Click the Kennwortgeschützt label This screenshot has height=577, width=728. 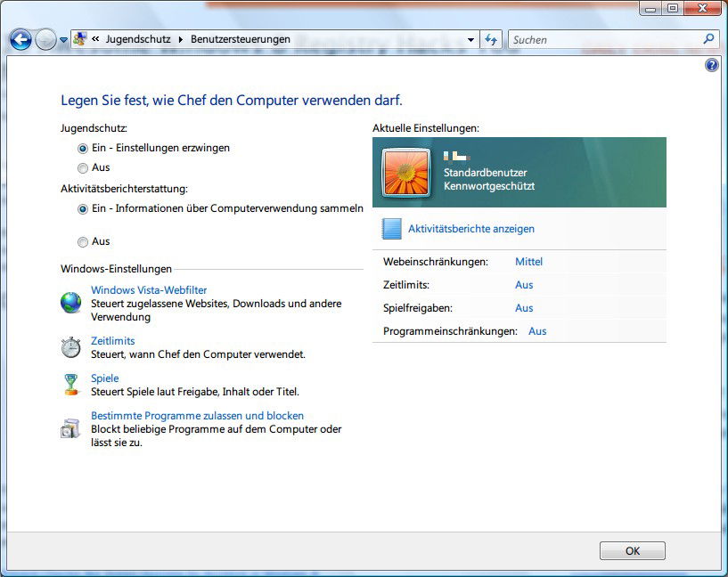[x=489, y=186]
